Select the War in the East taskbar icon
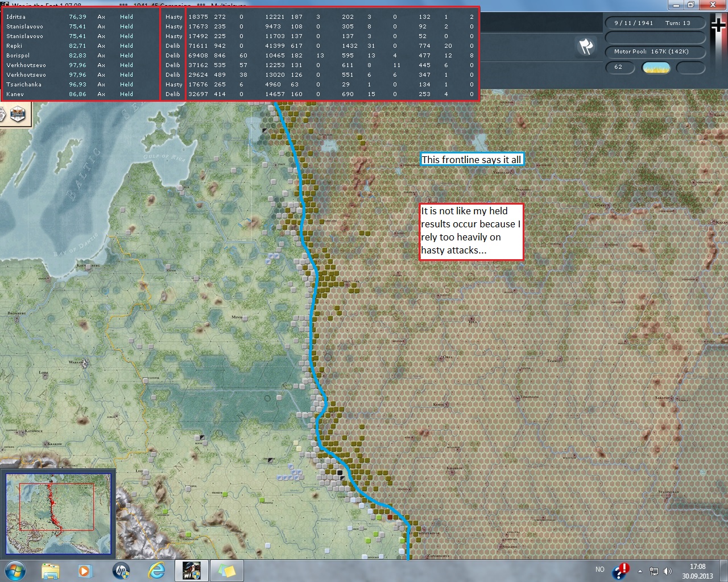The width and height of the screenshot is (728, 582). coord(192,571)
